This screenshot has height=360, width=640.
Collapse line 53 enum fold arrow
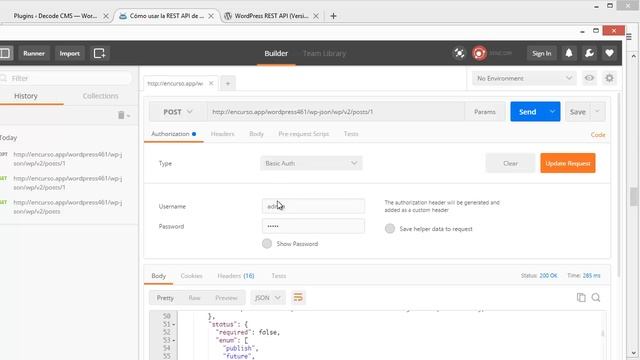(174, 340)
